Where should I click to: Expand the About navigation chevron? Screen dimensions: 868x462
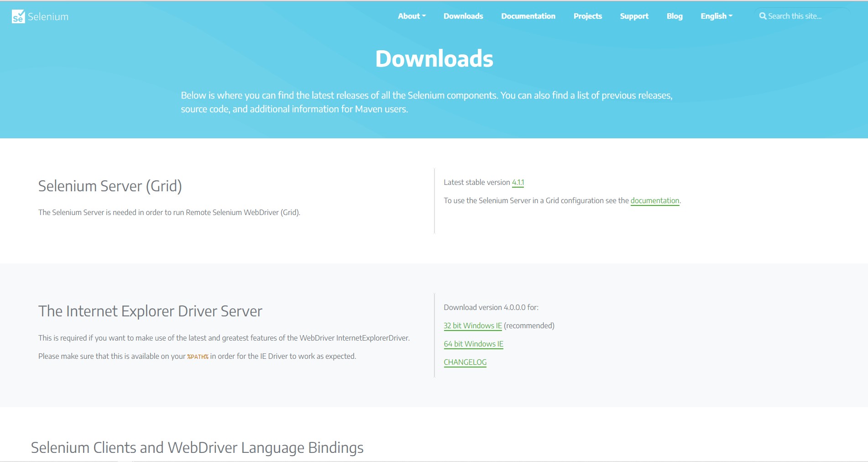point(424,16)
